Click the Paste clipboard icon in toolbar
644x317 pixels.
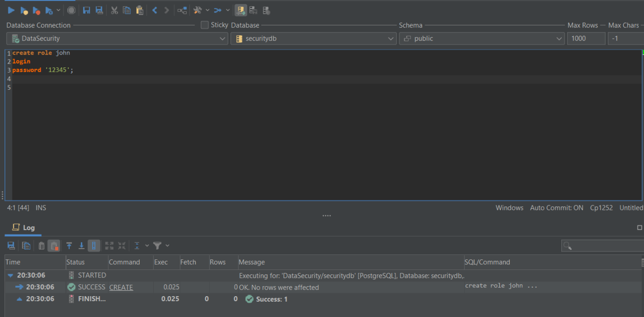point(140,10)
